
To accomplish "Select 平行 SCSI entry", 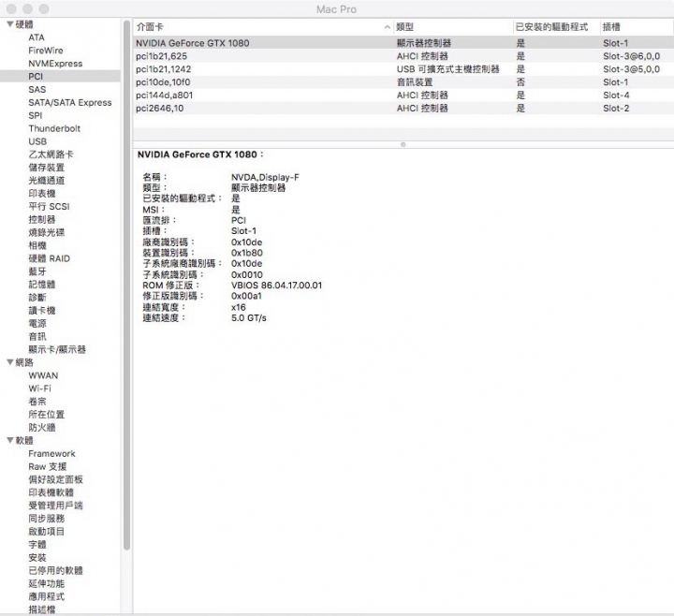I will coord(49,206).
